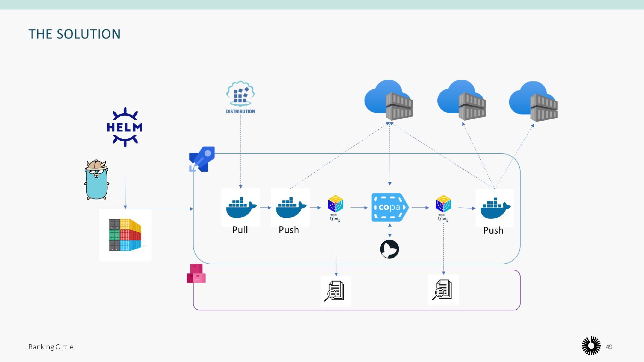
Task: Click the copa patch logo
Action: click(389, 207)
